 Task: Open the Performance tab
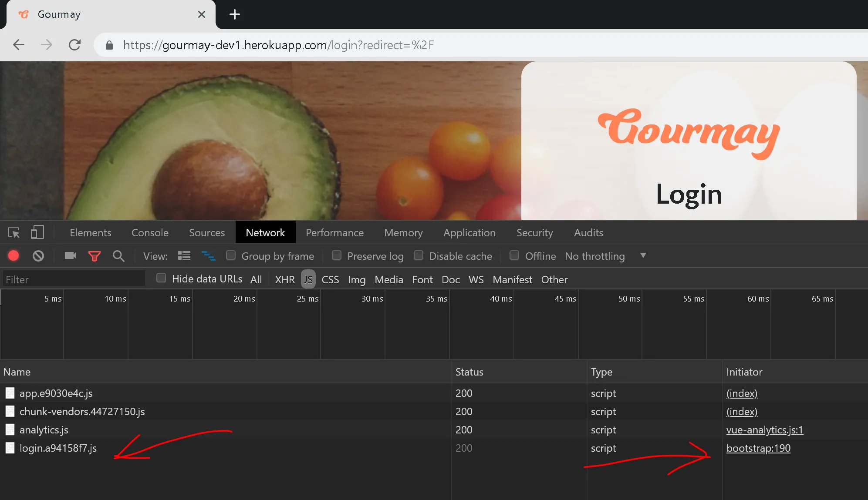334,233
